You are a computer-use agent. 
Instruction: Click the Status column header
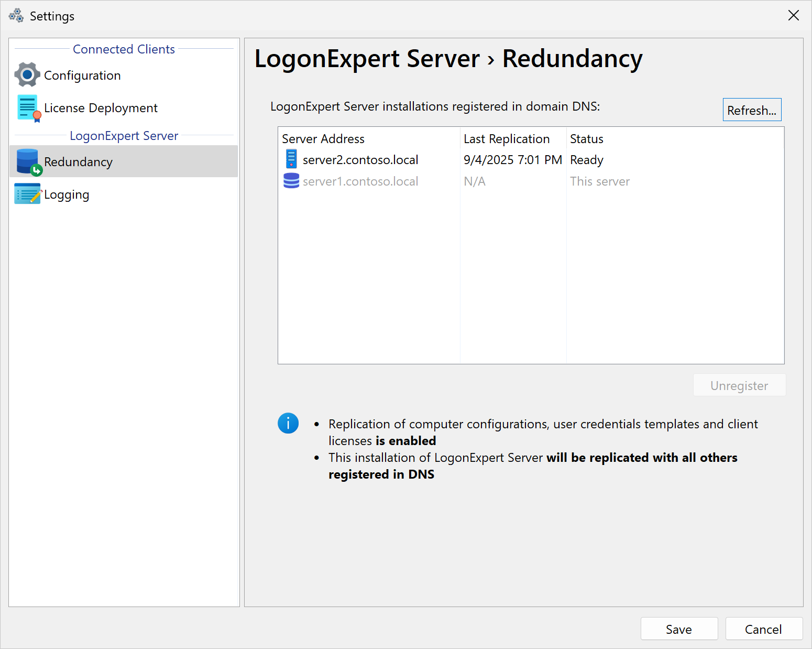tap(586, 139)
